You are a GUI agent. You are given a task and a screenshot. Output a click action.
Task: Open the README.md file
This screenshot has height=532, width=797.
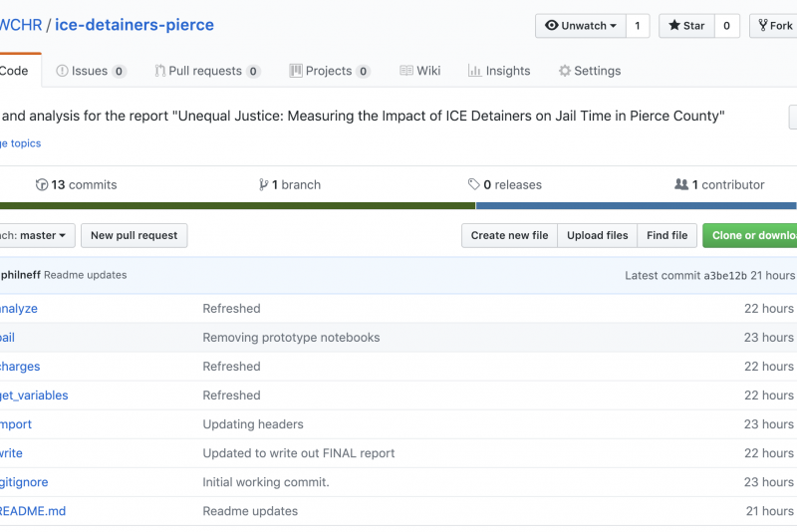tap(33, 511)
